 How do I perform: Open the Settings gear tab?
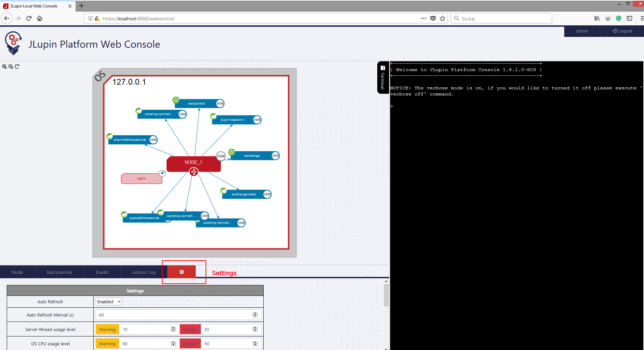(x=182, y=272)
